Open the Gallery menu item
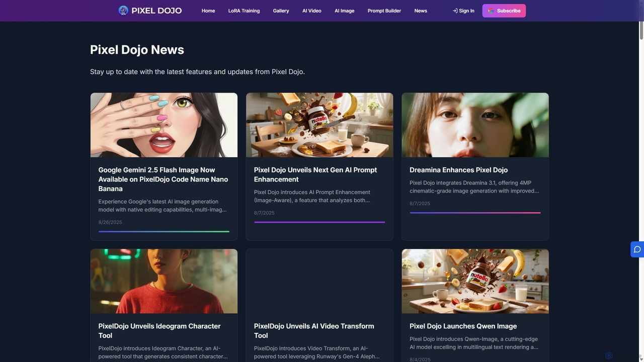The width and height of the screenshot is (644, 362). point(281,11)
